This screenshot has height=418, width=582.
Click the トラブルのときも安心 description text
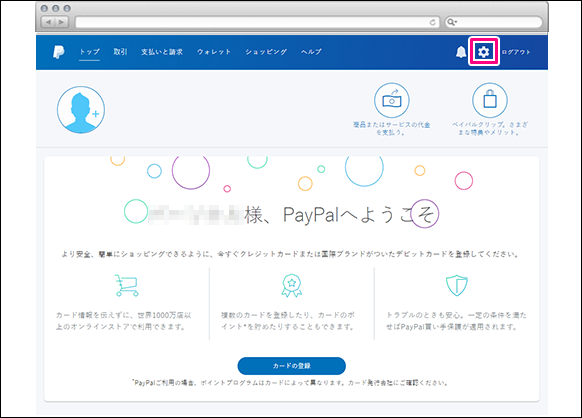pos(456,321)
